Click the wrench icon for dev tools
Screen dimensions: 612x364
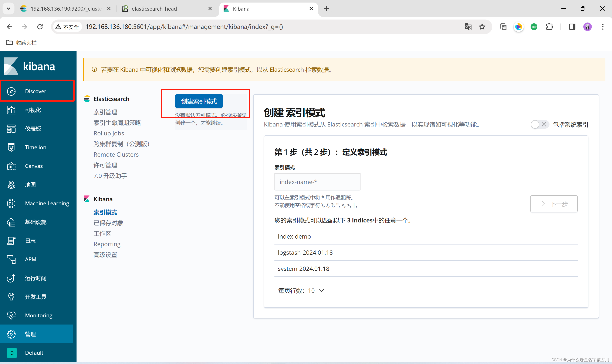click(11, 297)
